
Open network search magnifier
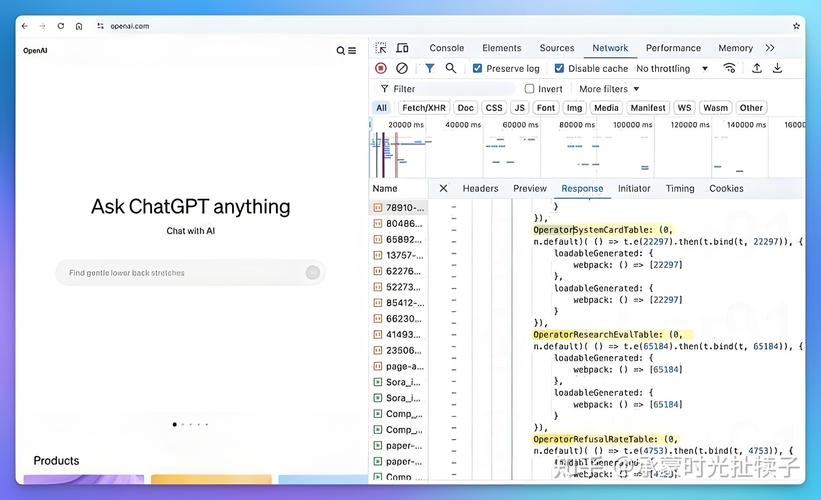[x=450, y=68]
